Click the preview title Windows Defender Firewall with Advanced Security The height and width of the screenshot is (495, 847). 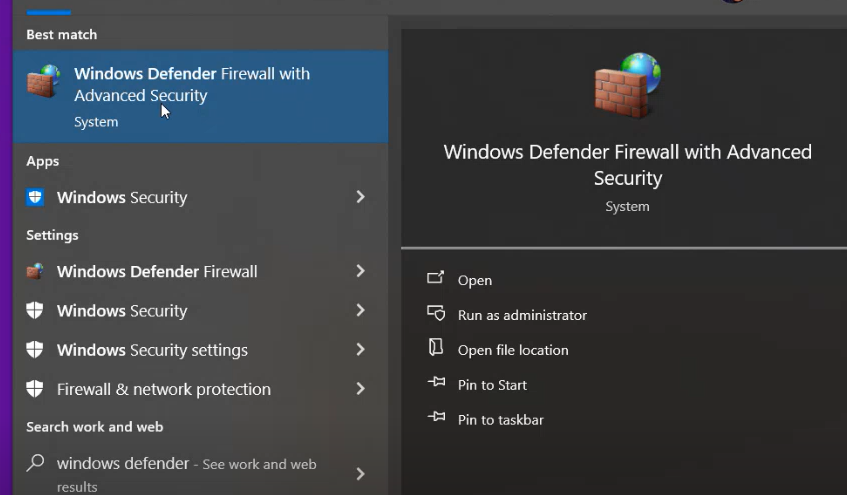pos(628,165)
